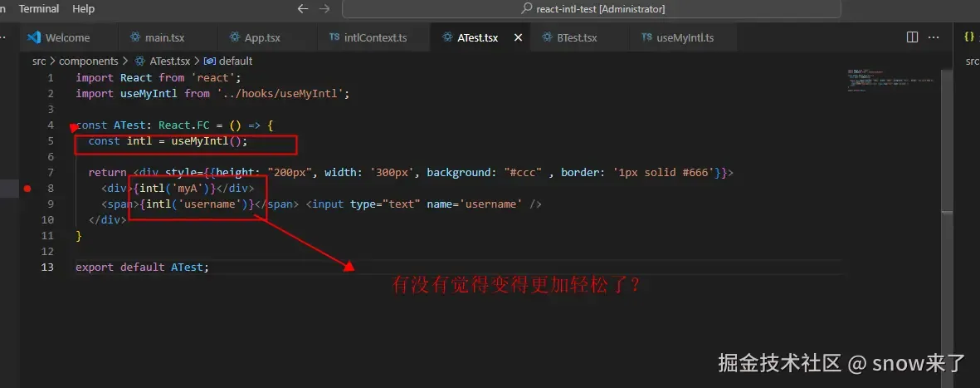This screenshot has height=388, width=980.
Task: Click the braces icon in right panel
Action: click(969, 37)
